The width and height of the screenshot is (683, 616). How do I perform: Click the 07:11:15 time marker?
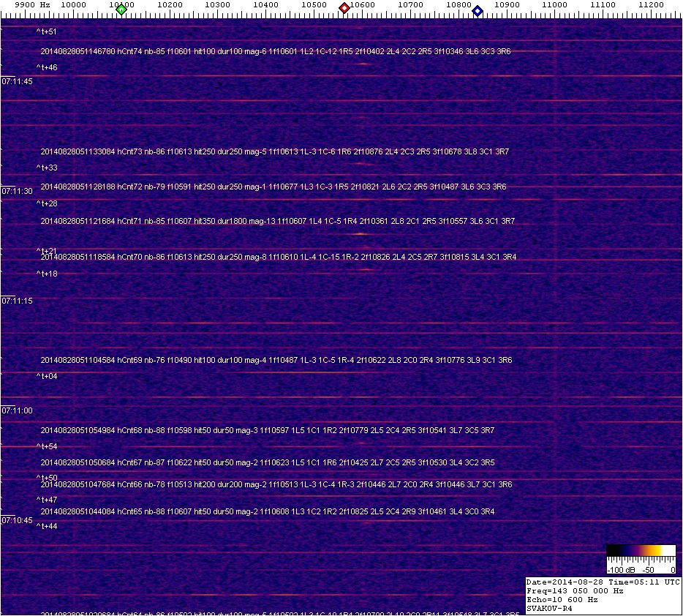point(17,301)
